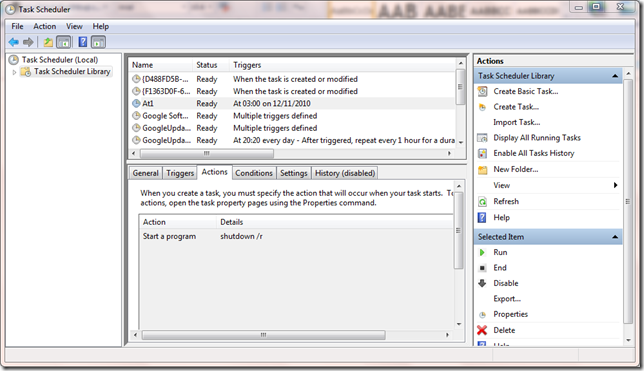
Task: Collapse the Task Scheduler Library actions section
Action: [x=615, y=76]
